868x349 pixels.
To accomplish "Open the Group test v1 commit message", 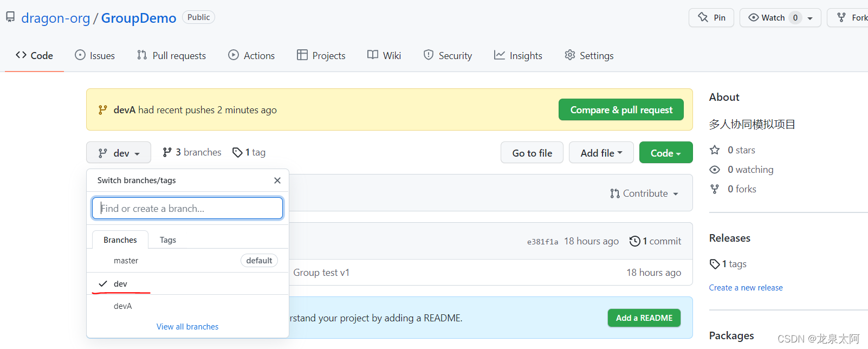I will [x=321, y=273].
